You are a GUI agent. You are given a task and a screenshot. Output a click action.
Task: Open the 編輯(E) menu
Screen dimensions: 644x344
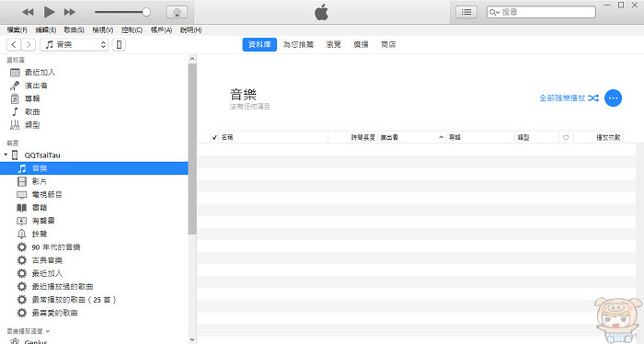click(x=46, y=30)
